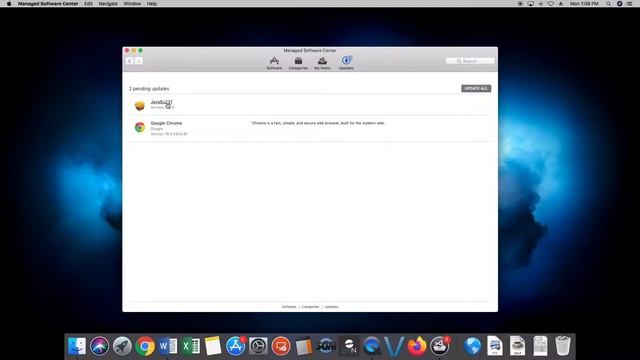Open Finder from the Dock

pyautogui.click(x=77, y=346)
